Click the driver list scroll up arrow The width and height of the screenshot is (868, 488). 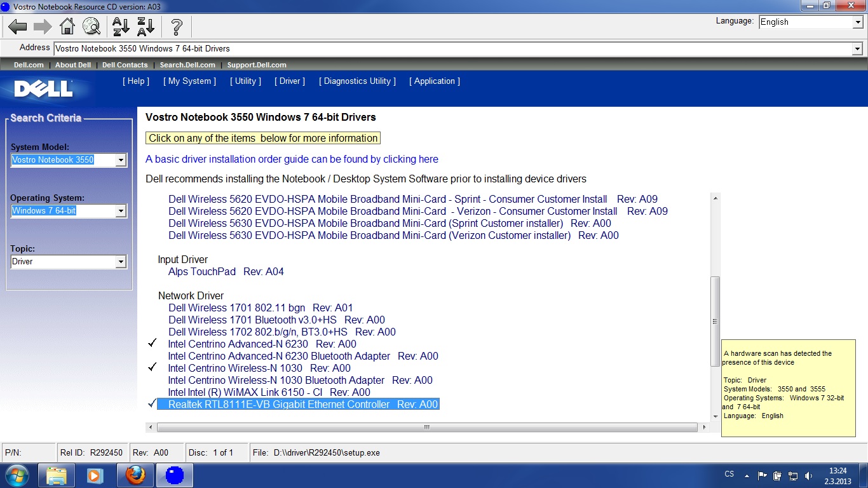point(715,198)
